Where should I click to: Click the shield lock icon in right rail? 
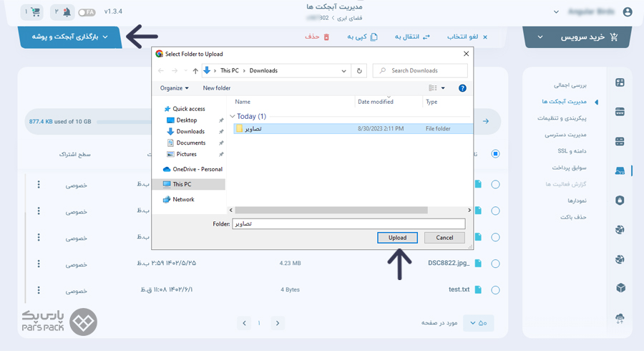(x=620, y=200)
